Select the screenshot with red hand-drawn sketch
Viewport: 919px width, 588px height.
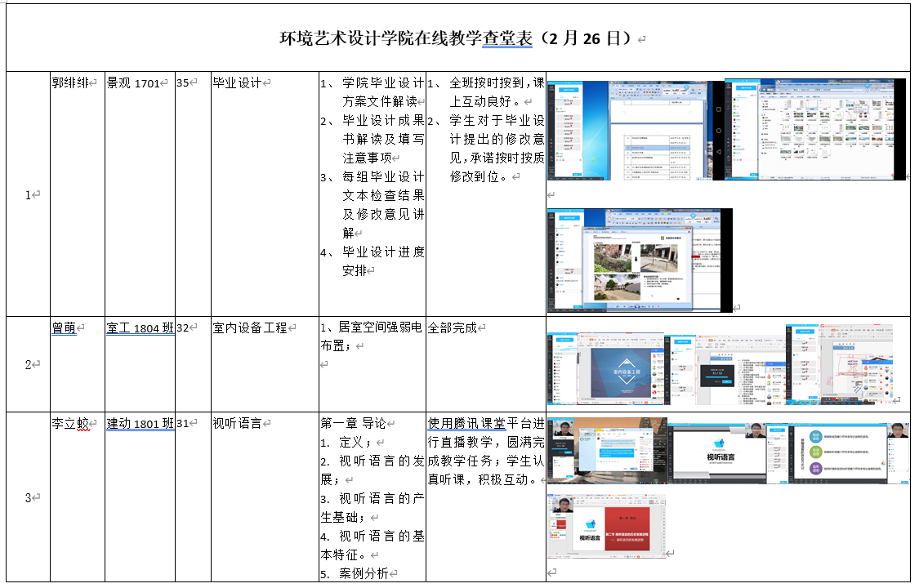[839, 364]
